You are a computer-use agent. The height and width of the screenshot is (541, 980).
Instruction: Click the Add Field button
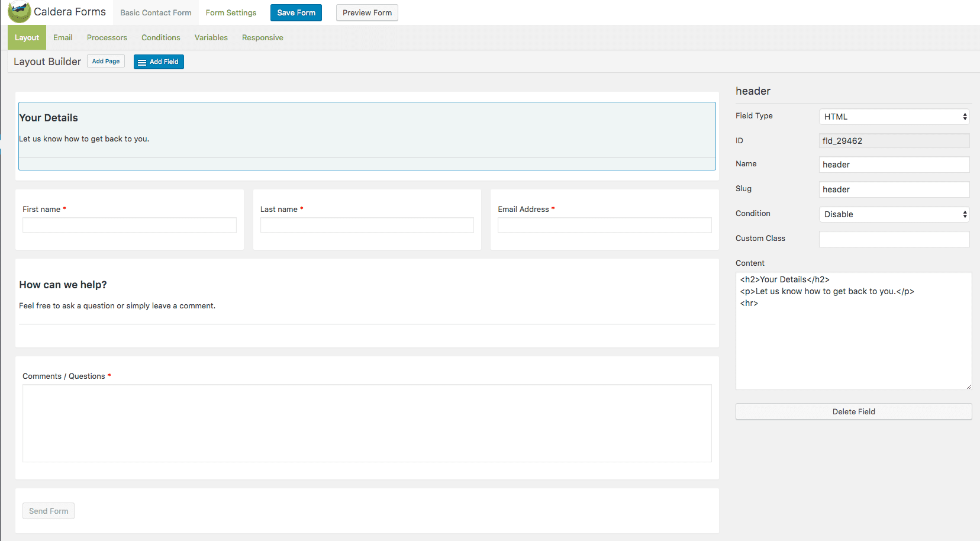click(x=159, y=62)
